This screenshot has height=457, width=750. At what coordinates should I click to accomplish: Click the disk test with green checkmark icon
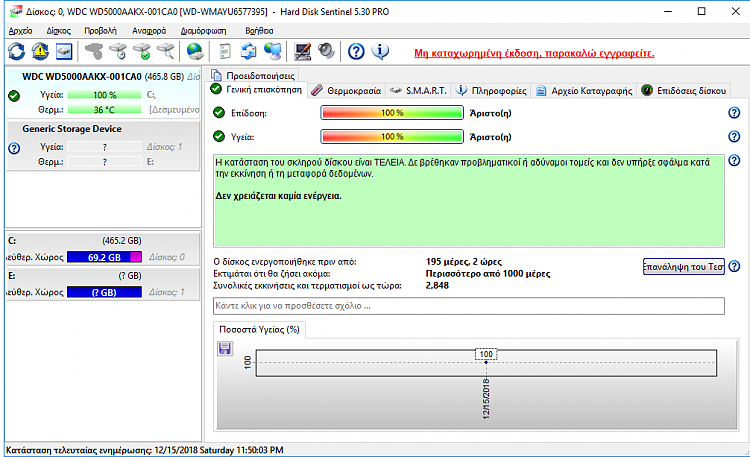tap(142, 51)
